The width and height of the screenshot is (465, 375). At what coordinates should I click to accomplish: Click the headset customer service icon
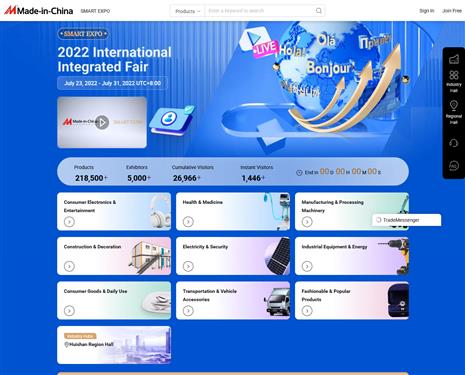[454, 143]
